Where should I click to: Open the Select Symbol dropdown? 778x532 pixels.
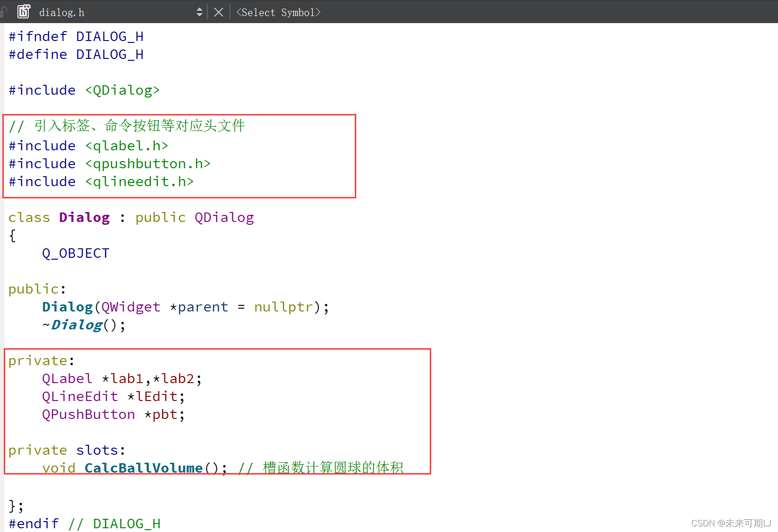278,12
